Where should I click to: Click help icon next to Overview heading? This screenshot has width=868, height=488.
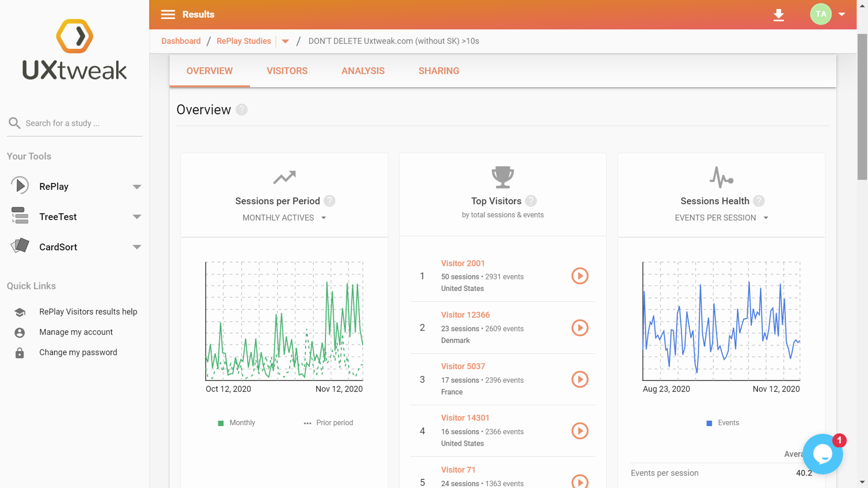coord(242,110)
